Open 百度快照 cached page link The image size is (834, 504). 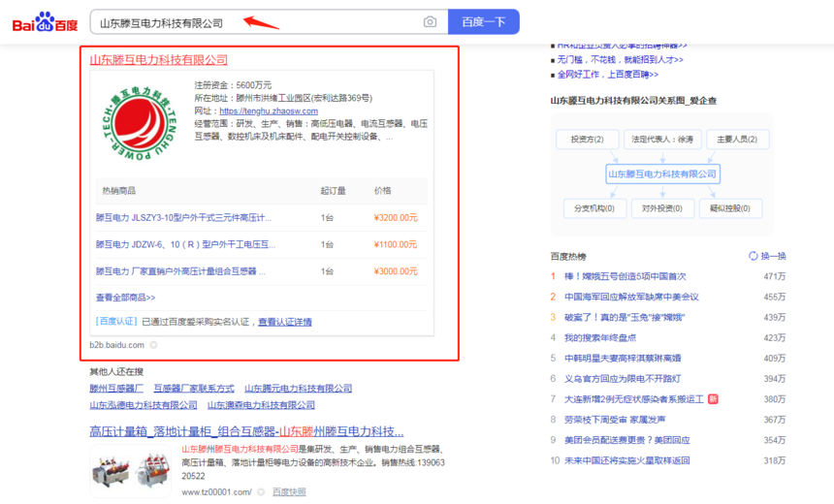coord(289,492)
